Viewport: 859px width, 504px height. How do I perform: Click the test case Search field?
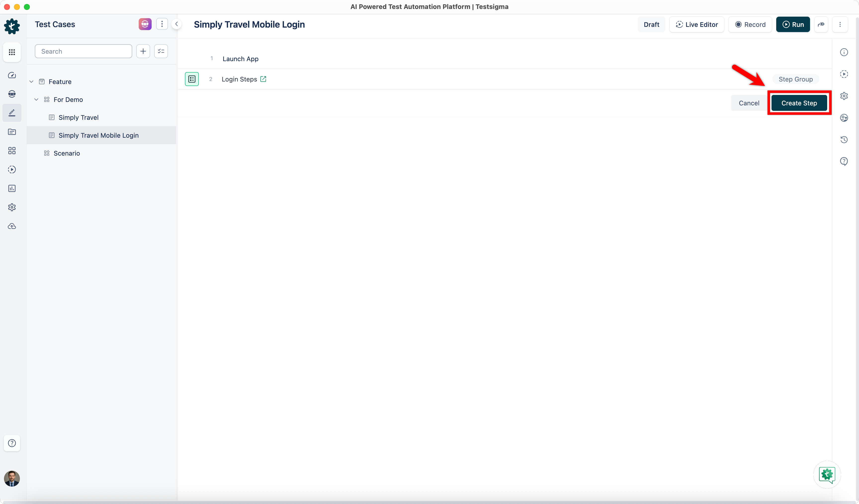click(83, 51)
